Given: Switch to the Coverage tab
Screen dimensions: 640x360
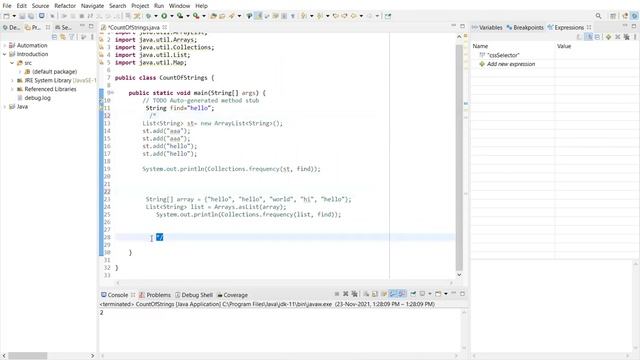Looking at the screenshot, I should click(232, 295).
